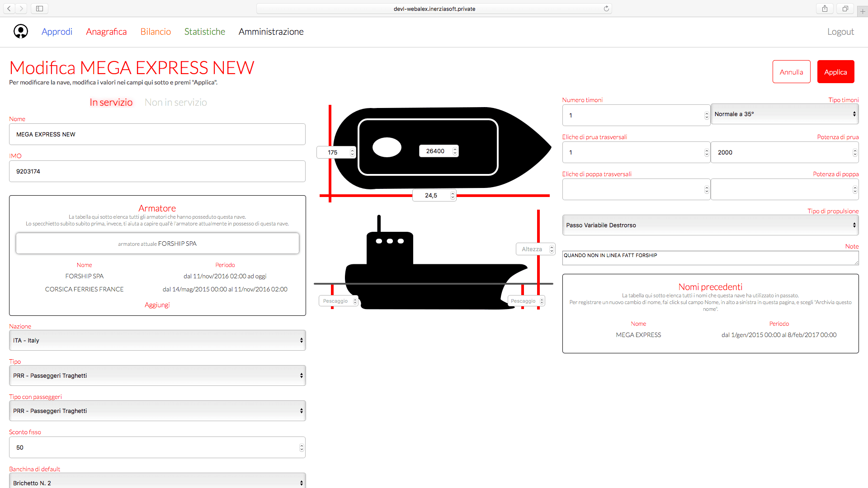The image size is (868, 488).
Task: Open the Nazione dropdown
Action: point(157,340)
